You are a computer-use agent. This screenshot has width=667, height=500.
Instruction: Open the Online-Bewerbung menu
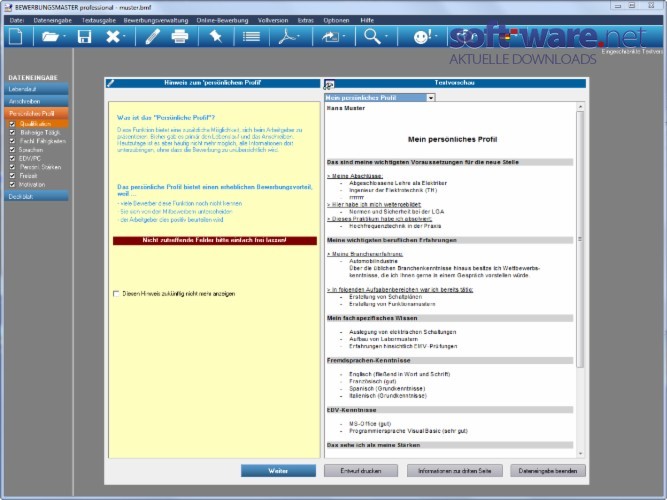point(222,20)
